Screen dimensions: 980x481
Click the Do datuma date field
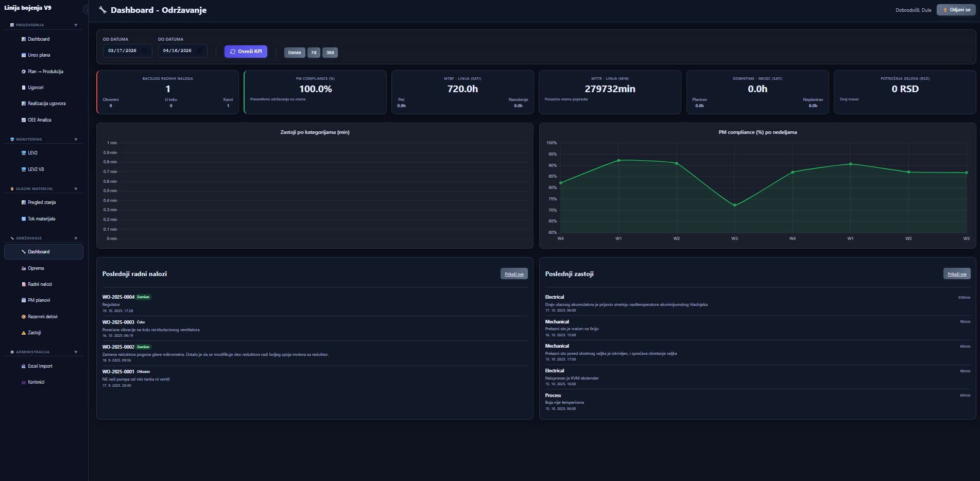(x=182, y=51)
